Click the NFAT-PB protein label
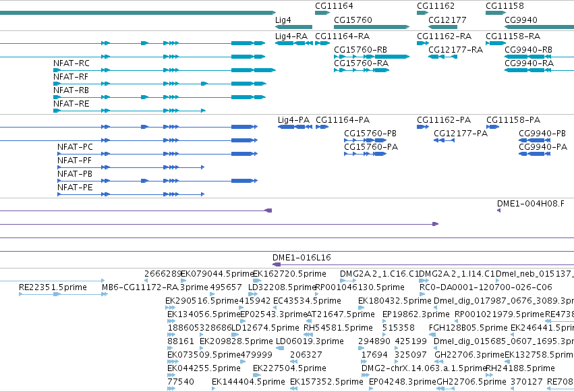Image resolution: width=574 pixels, height=392 pixels. tap(75, 174)
